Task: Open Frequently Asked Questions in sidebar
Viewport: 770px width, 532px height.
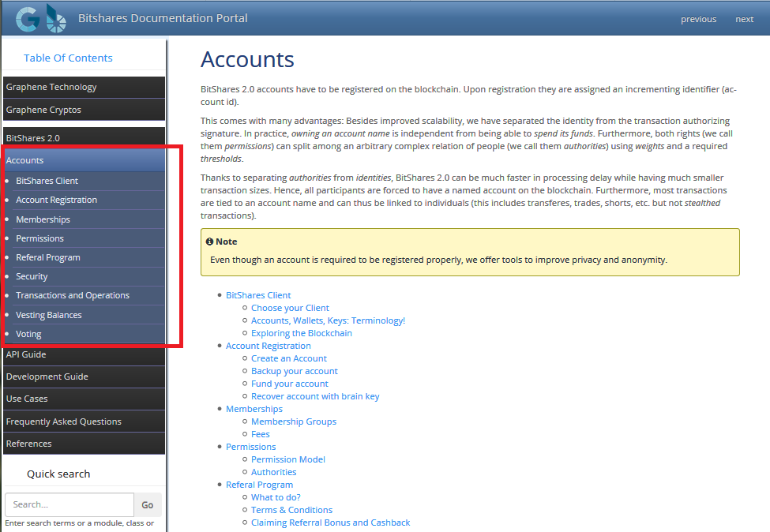Action: [x=84, y=421]
